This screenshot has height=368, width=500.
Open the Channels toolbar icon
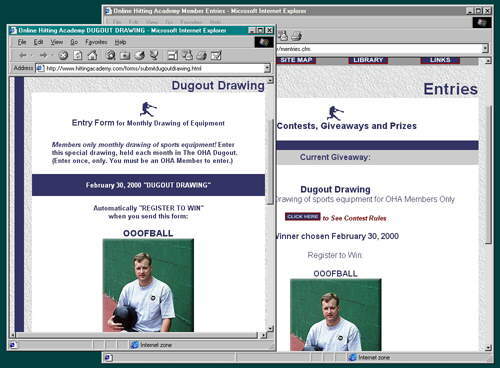coord(154,55)
